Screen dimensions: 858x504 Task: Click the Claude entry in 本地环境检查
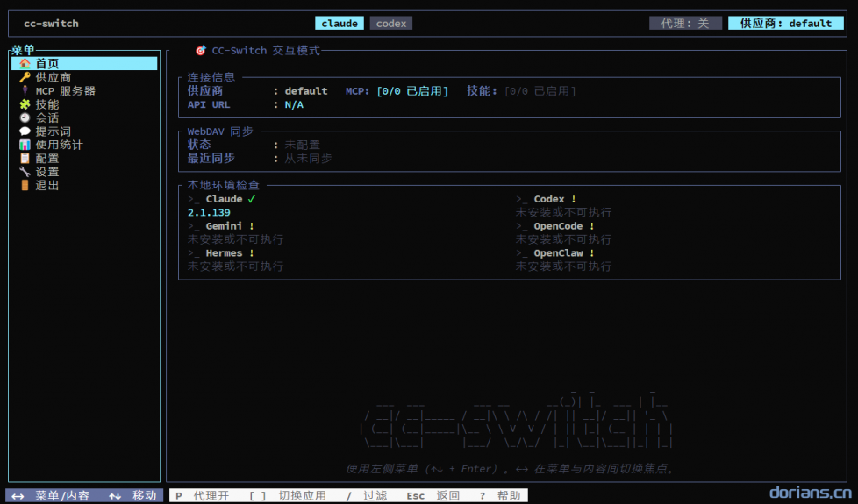(222, 199)
